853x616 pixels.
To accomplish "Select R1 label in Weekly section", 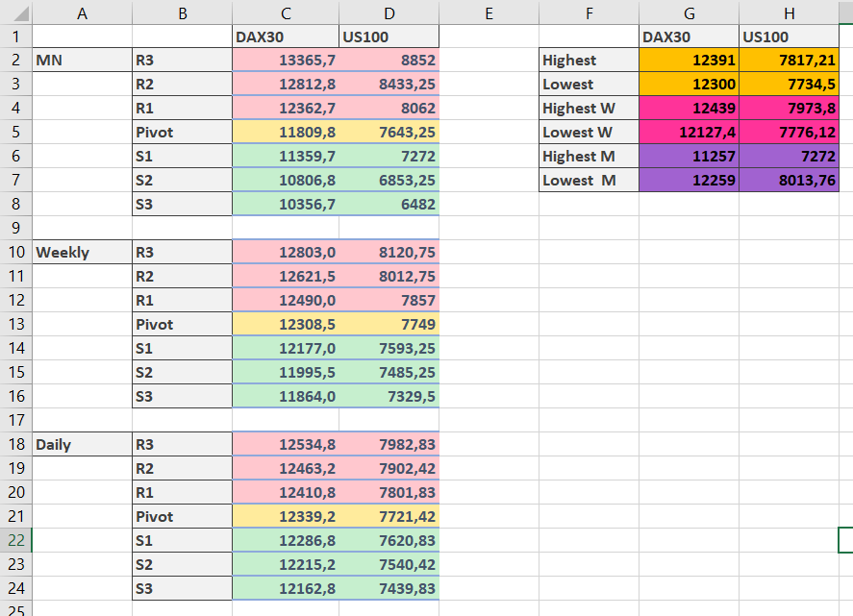I will click(x=183, y=300).
